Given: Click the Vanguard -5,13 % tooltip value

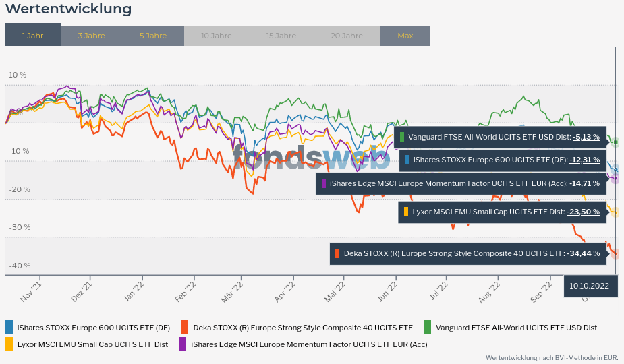Looking at the screenshot, I should (586, 137).
